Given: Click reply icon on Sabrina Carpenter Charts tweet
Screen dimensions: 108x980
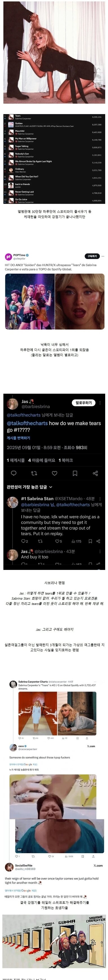Looking at the screenshot, I should pyautogui.click(x=21, y=738).
